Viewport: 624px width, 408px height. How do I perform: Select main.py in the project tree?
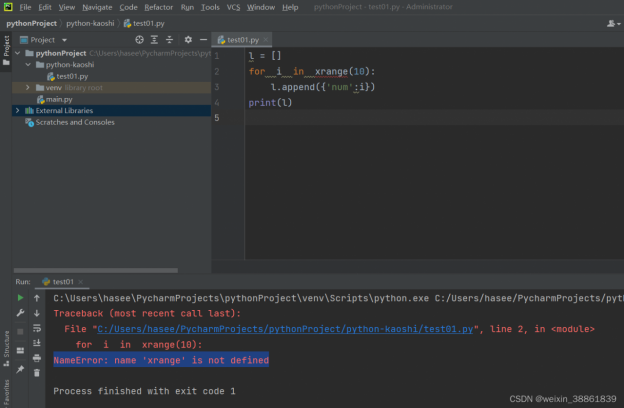pos(58,99)
